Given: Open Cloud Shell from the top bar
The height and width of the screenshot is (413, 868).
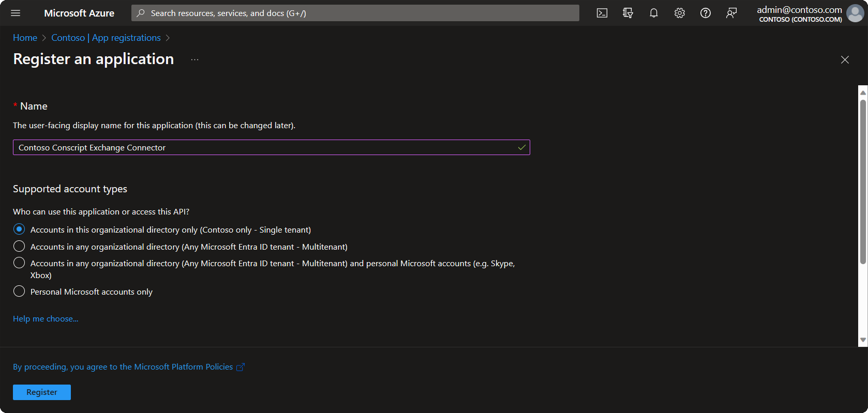Looking at the screenshot, I should (x=602, y=13).
